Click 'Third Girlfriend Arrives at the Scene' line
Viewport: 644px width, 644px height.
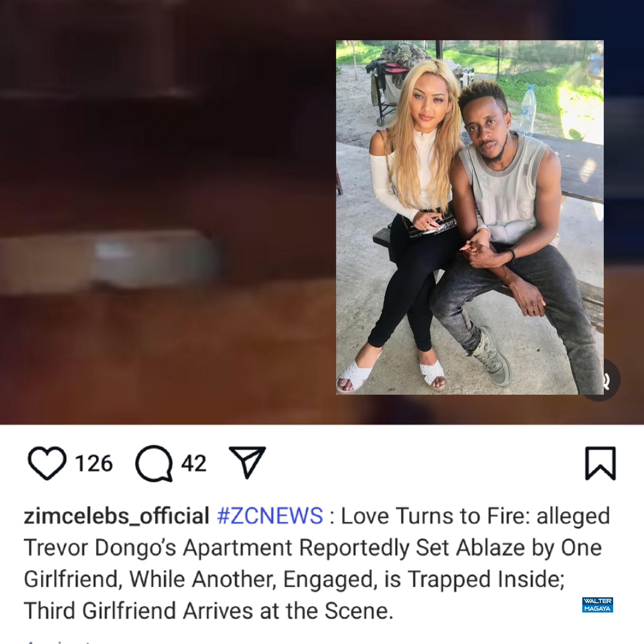click(x=209, y=611)
